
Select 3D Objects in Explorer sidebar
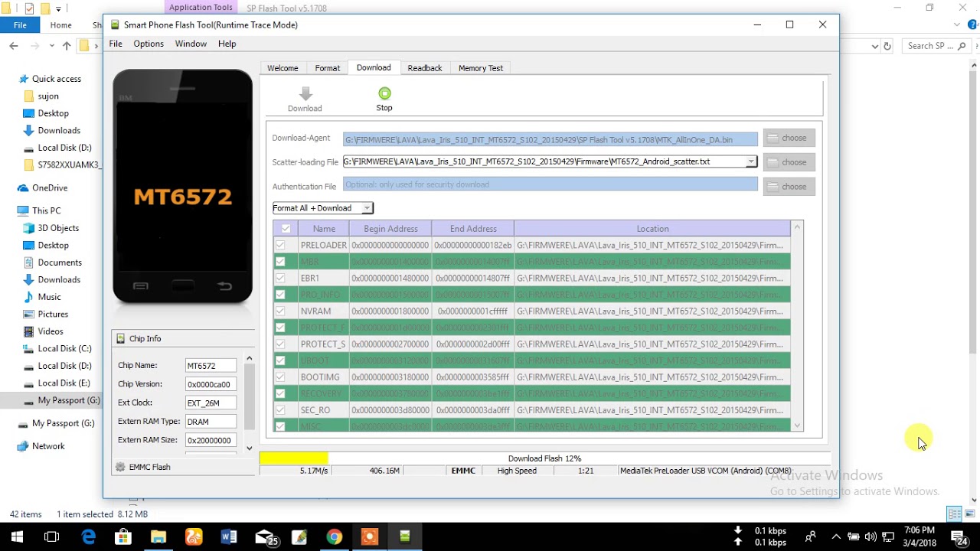(x=58, y=228)
